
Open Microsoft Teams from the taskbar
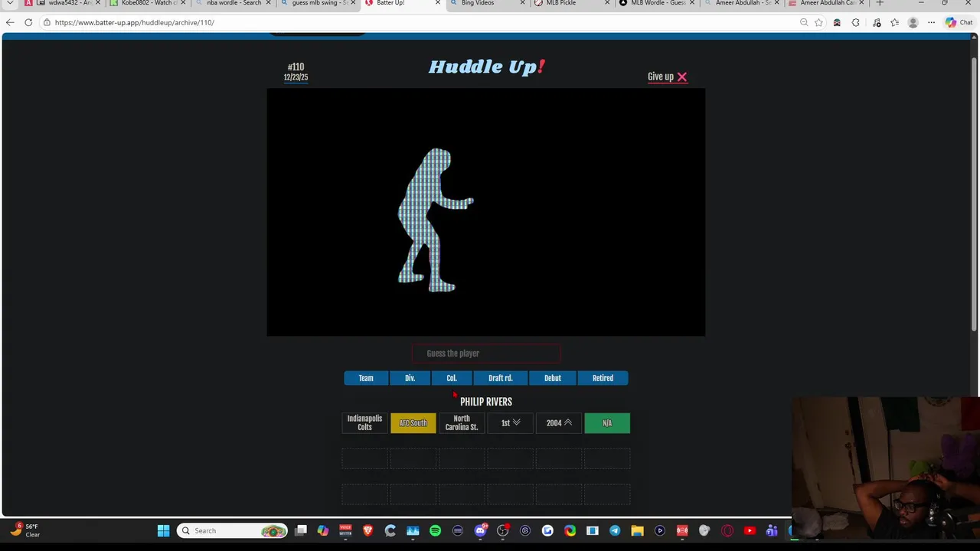point(772,530)
